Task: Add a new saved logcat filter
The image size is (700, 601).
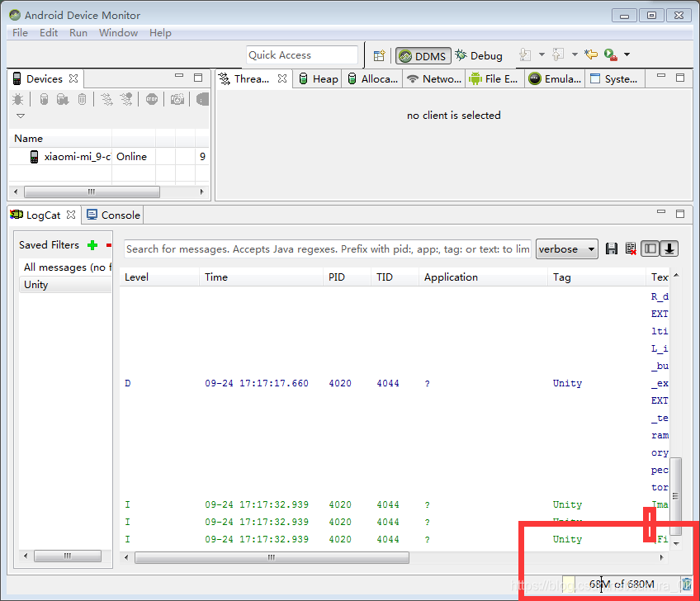Action: 92,245
